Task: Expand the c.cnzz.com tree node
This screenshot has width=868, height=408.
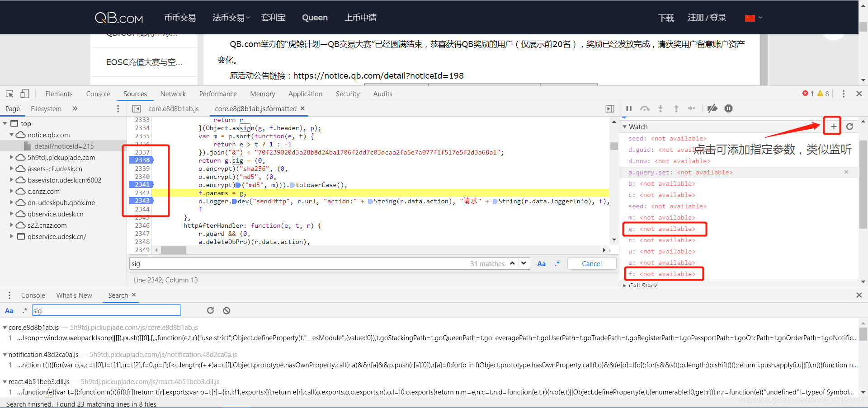Action: (12, 191)
